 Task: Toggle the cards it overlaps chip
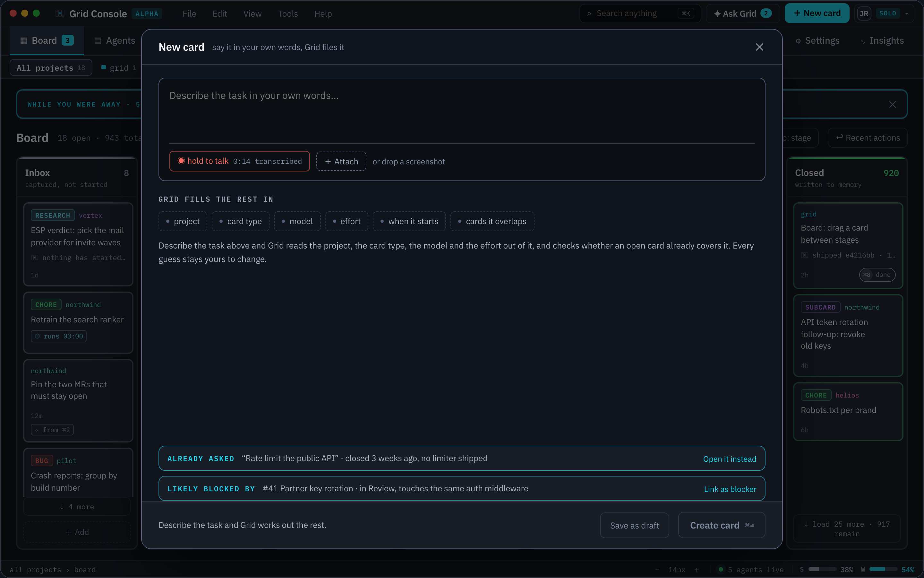492,221
